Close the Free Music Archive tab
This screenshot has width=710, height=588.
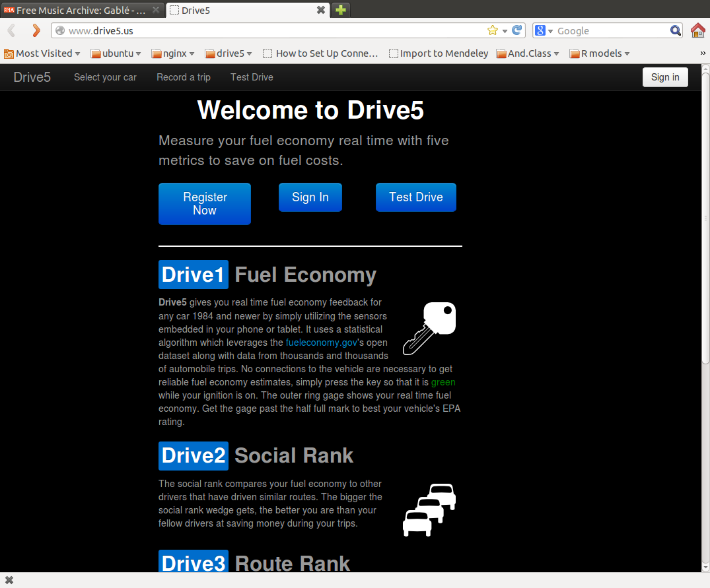pos(156,10)
